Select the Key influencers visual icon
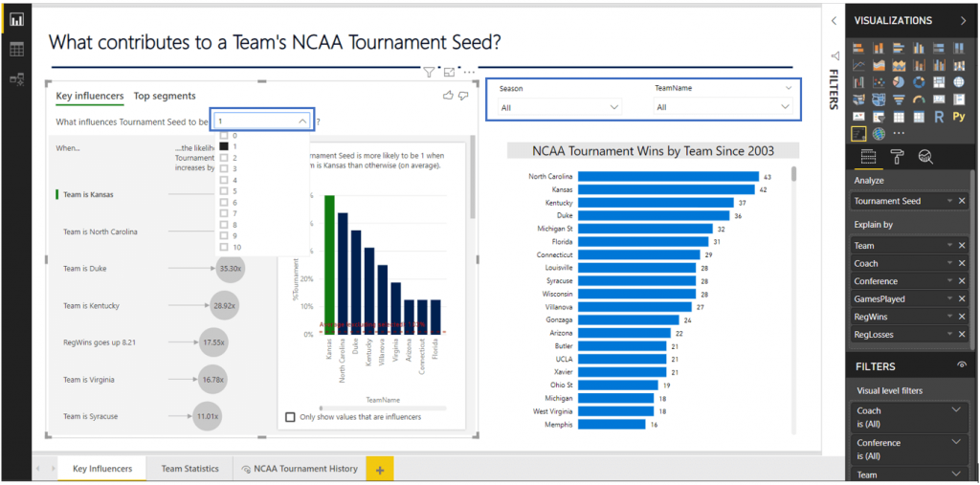Screen dimensions: 980x485 tap(858, 134)
